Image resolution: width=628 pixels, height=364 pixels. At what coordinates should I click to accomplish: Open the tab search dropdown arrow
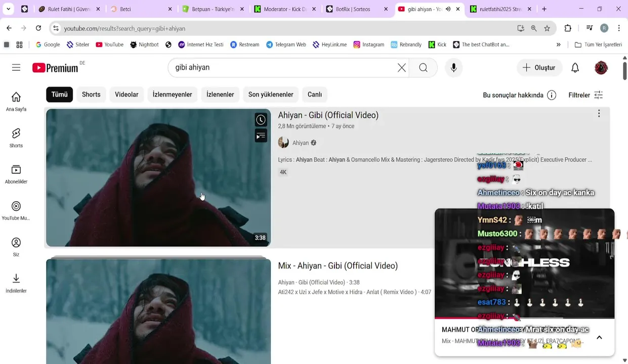[8, 9]
